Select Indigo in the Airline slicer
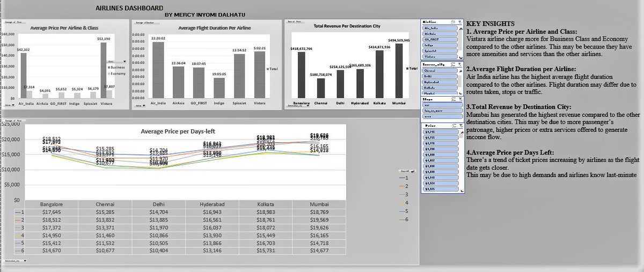This screenshot has height=272, width=644. pos(440,45)
